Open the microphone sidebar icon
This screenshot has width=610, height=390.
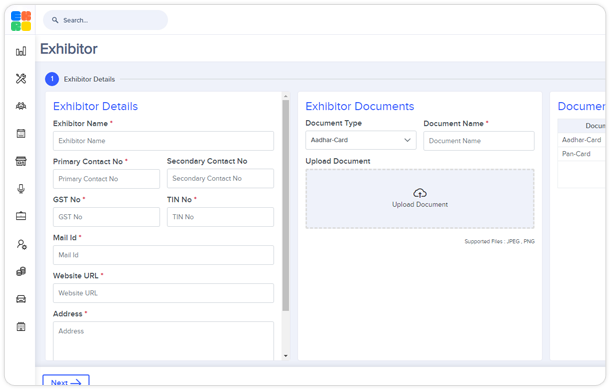coord(21,189)
